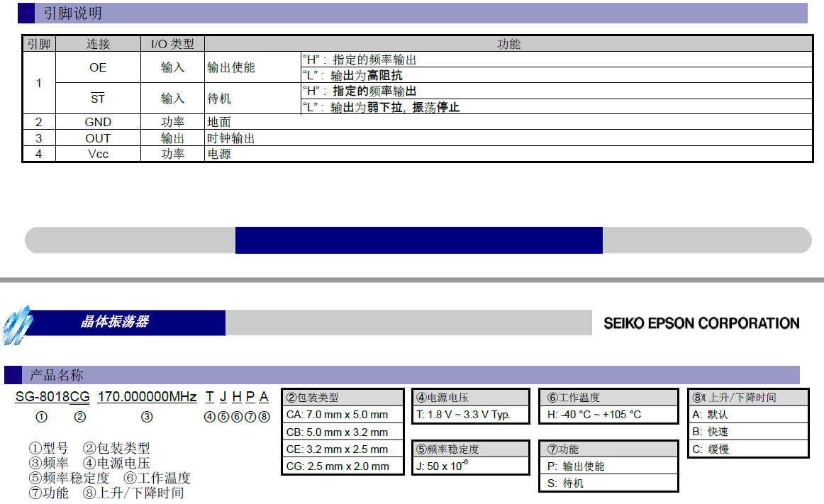This screenshot has height=504, width=824.
Task: Click the CB: 5.0 mm x 3.2 mm row
Action: (x=343, y=432)
